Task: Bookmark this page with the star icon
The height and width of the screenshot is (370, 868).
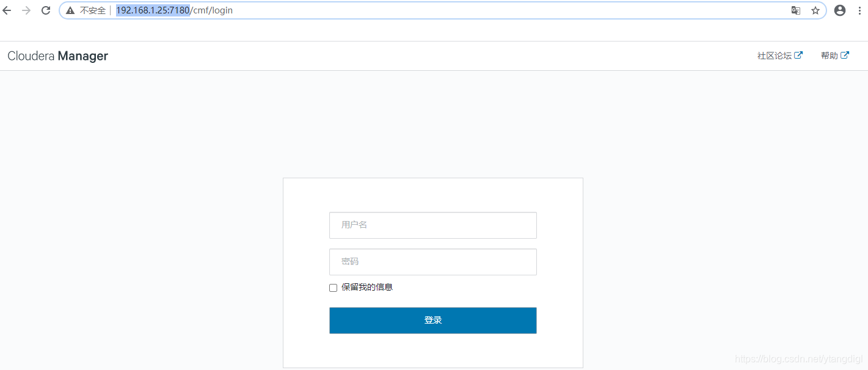Action: pyautogui.click(x=815, y=10)
